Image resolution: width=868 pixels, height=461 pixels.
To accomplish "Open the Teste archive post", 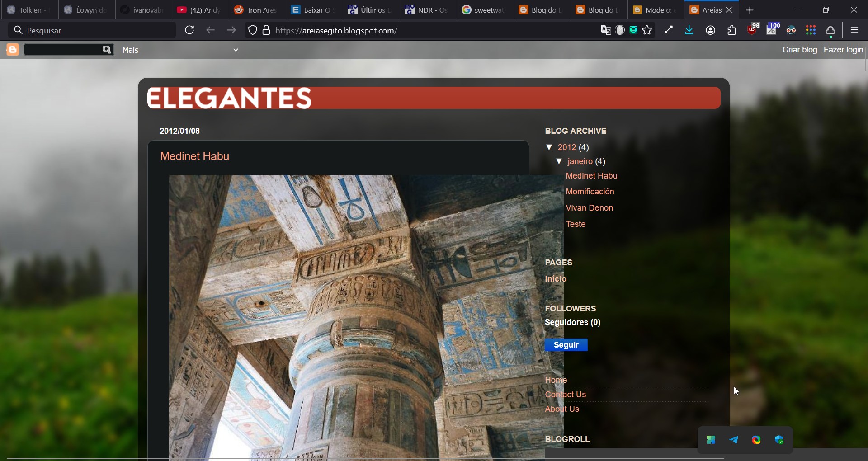I will tap(576, 224).
